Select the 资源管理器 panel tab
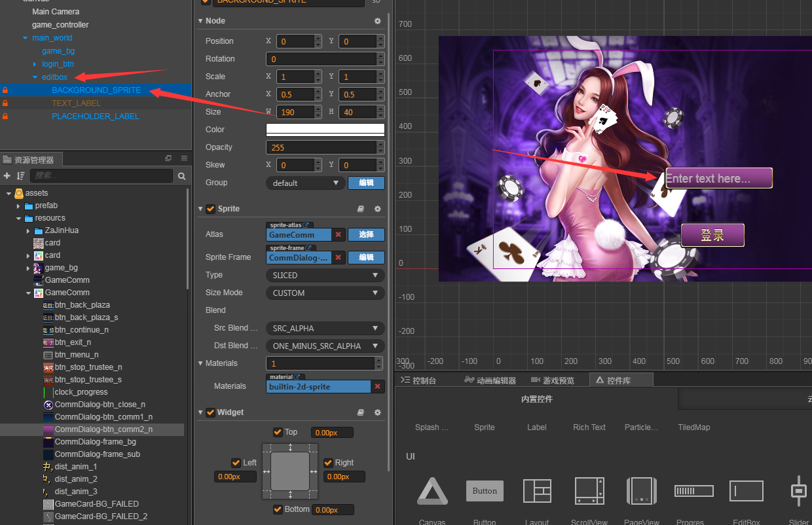The width and height of the screenshot is (812, 525). coord(31,159)
